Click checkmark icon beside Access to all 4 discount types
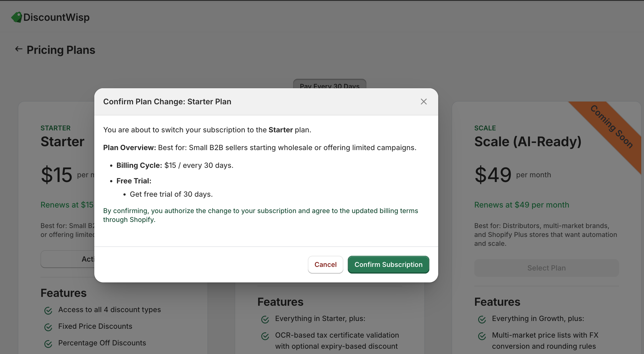Screen dimensions: 644x354 tap(48, 310)
